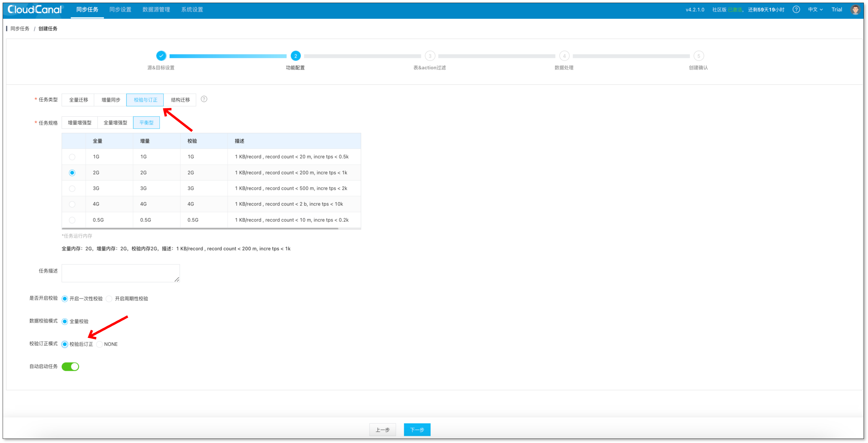Open the 中文 language dropdown
The width and height of the screenshot is (868, 443).
pos(815,9)
